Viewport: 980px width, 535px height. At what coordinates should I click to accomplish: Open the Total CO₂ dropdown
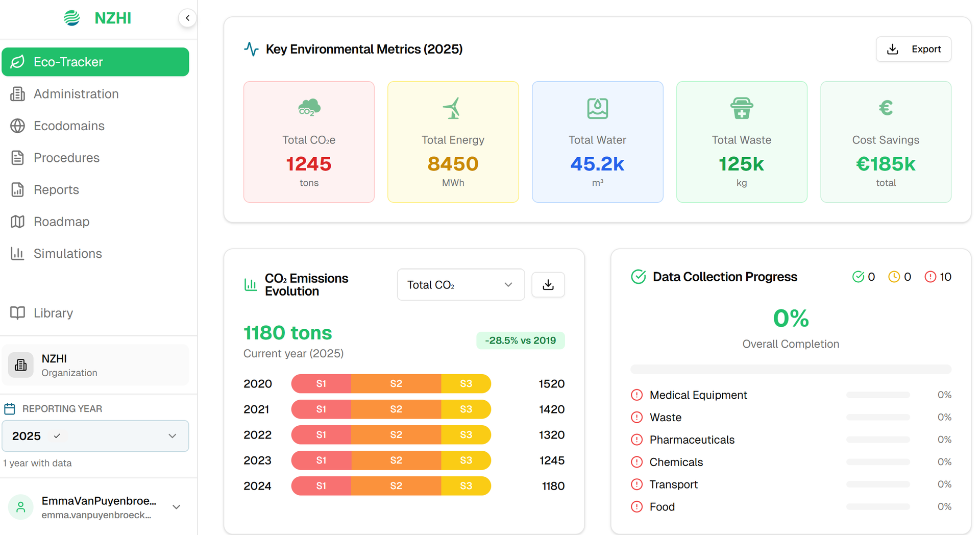[460, 285]
